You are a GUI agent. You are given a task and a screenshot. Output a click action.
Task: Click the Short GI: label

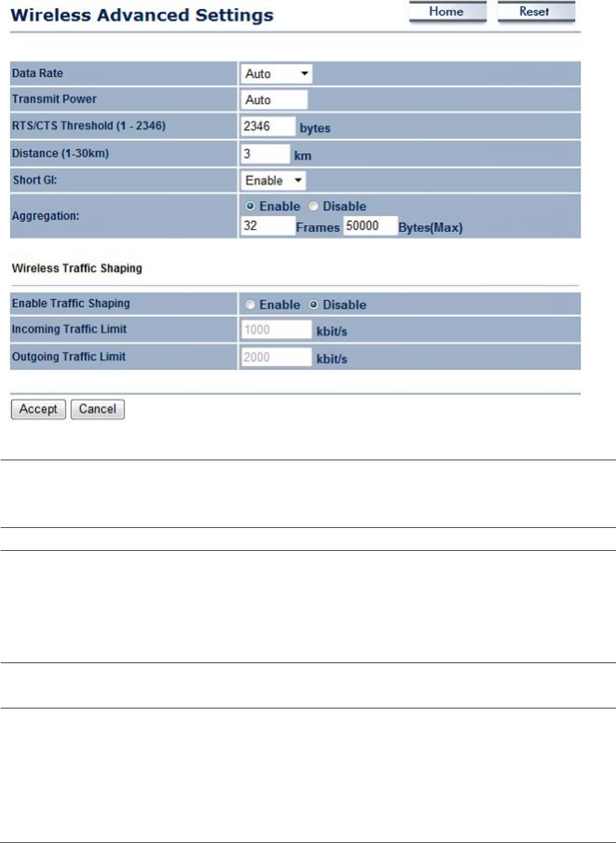pos(35,180)
